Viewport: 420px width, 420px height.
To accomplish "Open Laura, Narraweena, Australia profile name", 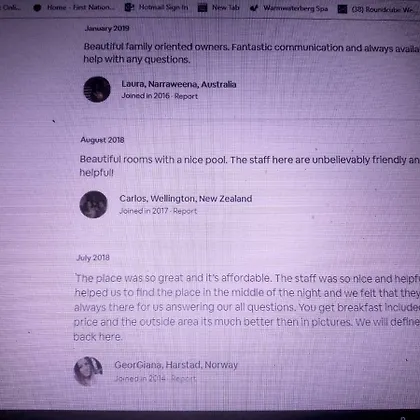I will 179,84.
